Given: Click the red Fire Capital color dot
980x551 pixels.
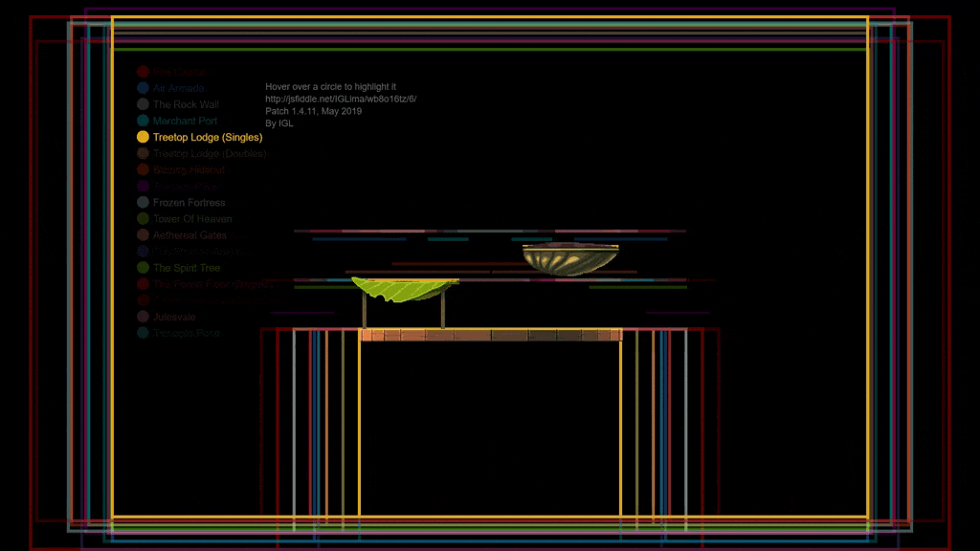Looking at the screenshot, I should tap(143, 72).
